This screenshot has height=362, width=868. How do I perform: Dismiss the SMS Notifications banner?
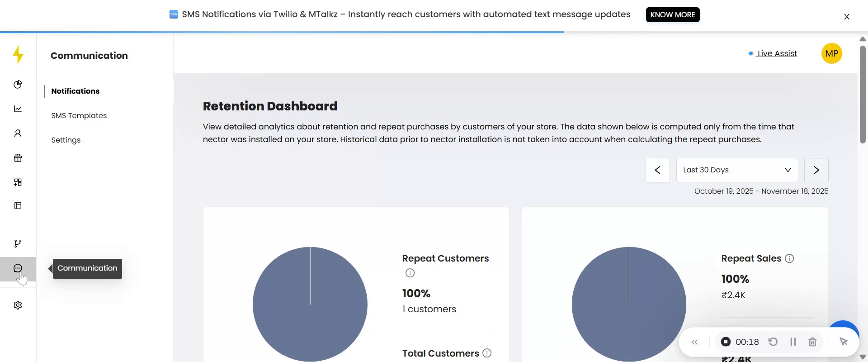pos(846,17)
